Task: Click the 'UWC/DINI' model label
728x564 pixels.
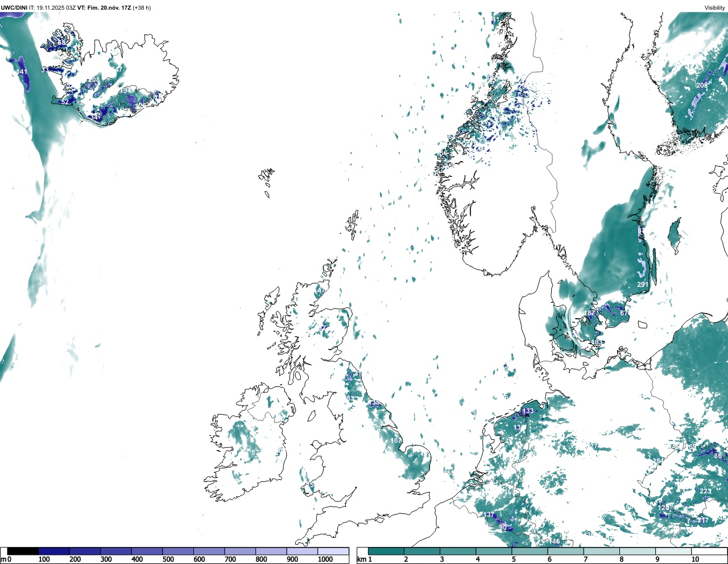Action: tap(14, 7)
